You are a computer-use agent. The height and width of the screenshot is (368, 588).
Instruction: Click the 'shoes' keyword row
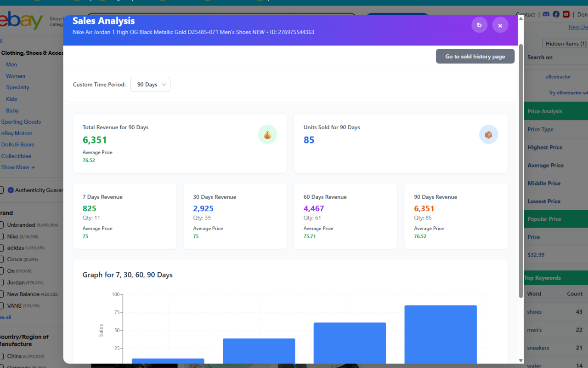point(556,312)
